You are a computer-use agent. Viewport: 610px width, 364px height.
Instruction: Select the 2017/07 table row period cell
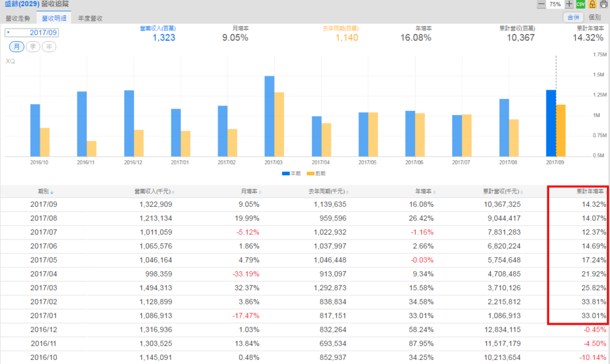43,232
